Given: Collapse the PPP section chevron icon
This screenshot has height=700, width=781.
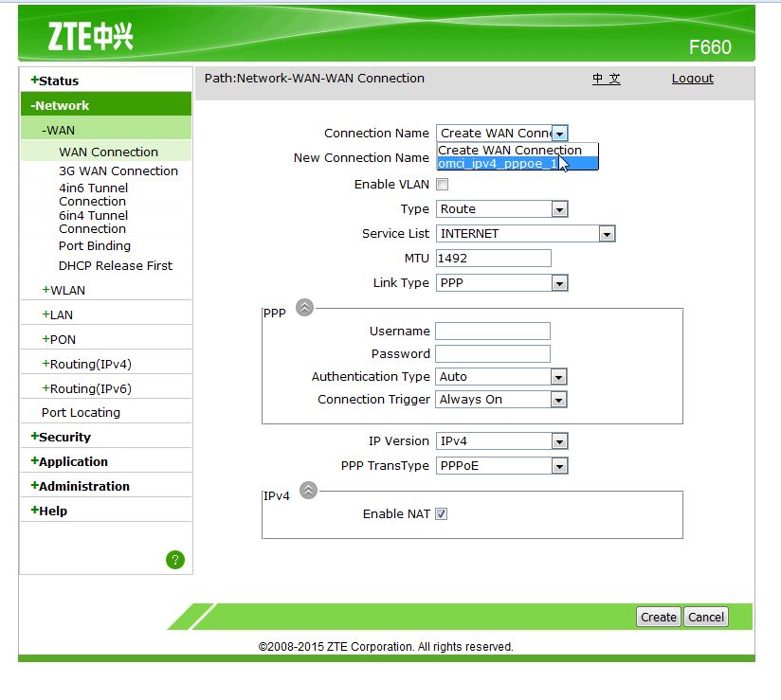Looking at the screenshot, I should (303, 306).
